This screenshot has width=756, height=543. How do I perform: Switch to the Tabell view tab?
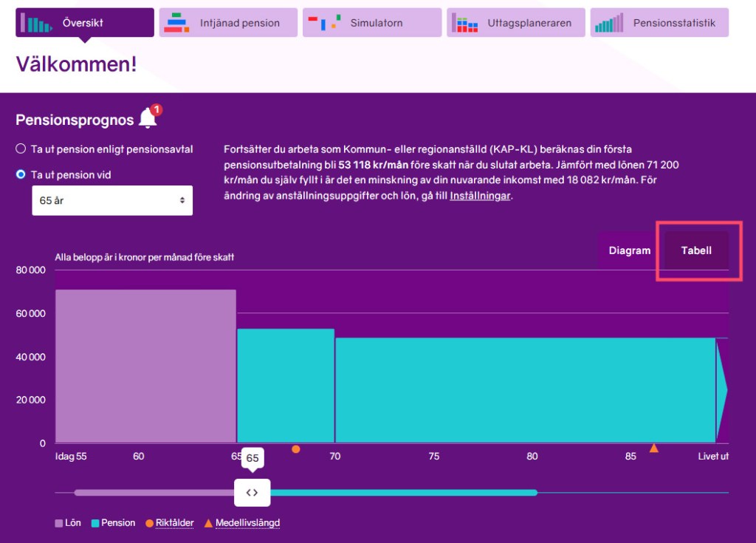pos(696,250)
